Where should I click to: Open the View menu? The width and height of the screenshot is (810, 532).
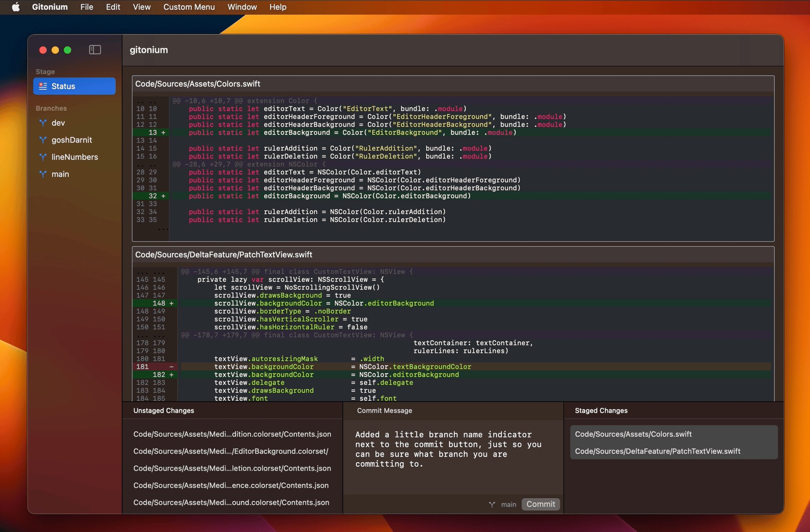[x=142, y=7]
